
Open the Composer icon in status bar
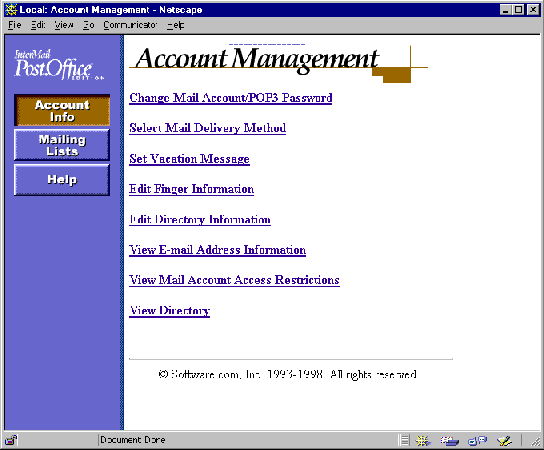click(x=504, y=441)
